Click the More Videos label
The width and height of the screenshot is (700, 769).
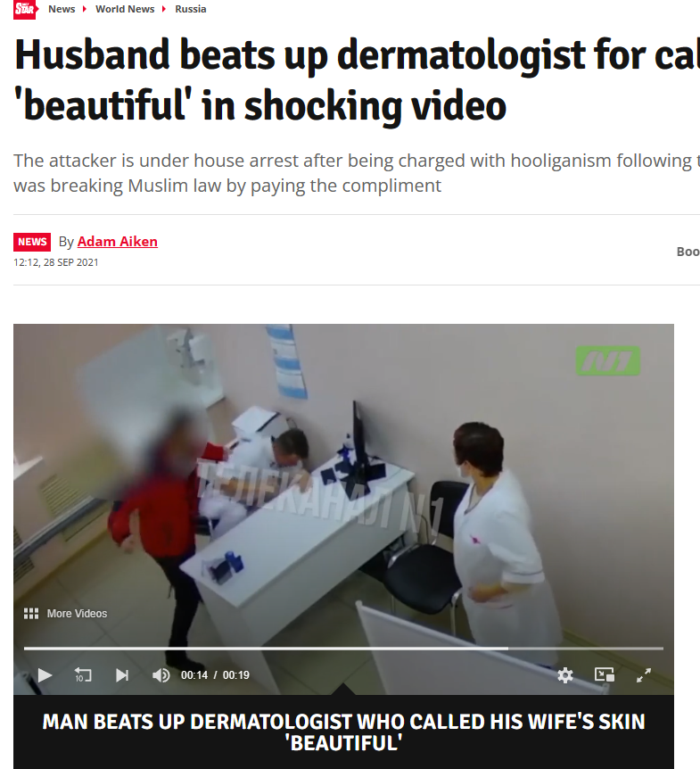[x=77, y=614]
